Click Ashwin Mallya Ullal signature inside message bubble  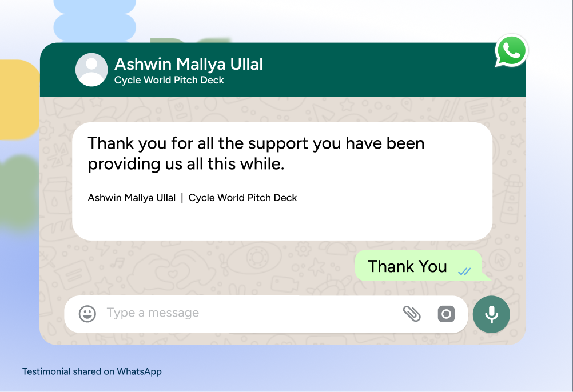(x=132, y=198)
